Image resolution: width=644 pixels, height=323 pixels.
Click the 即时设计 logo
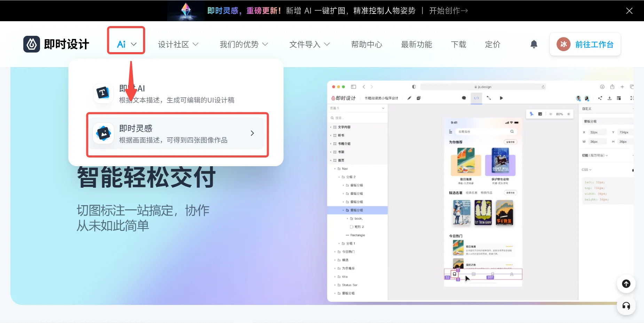(57, 44)
